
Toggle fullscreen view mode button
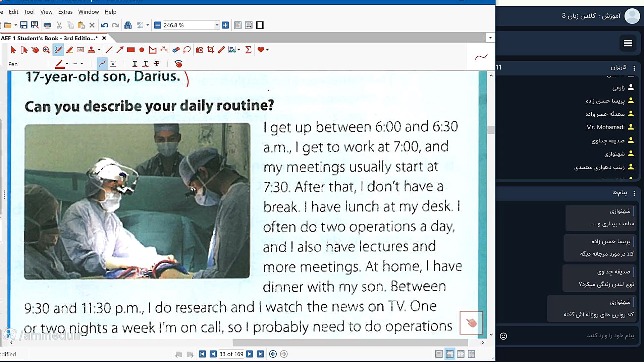tap(260, 25)
